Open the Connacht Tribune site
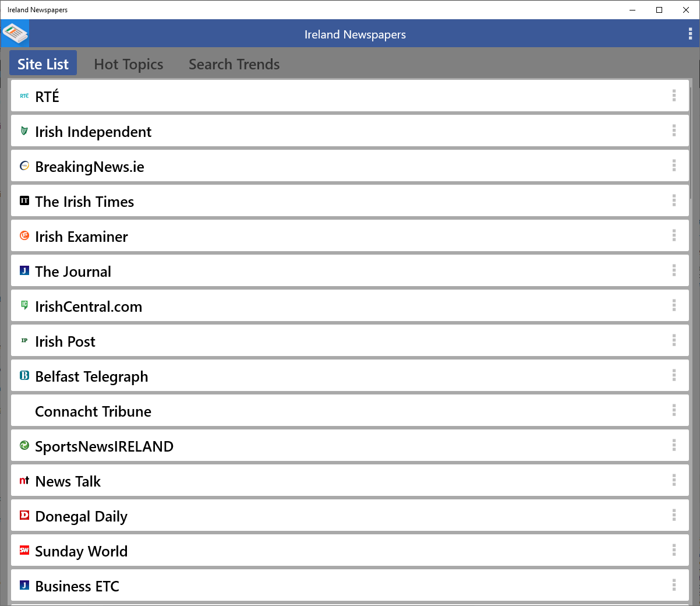This screenshot has height=606, width=700. [349, 410]
